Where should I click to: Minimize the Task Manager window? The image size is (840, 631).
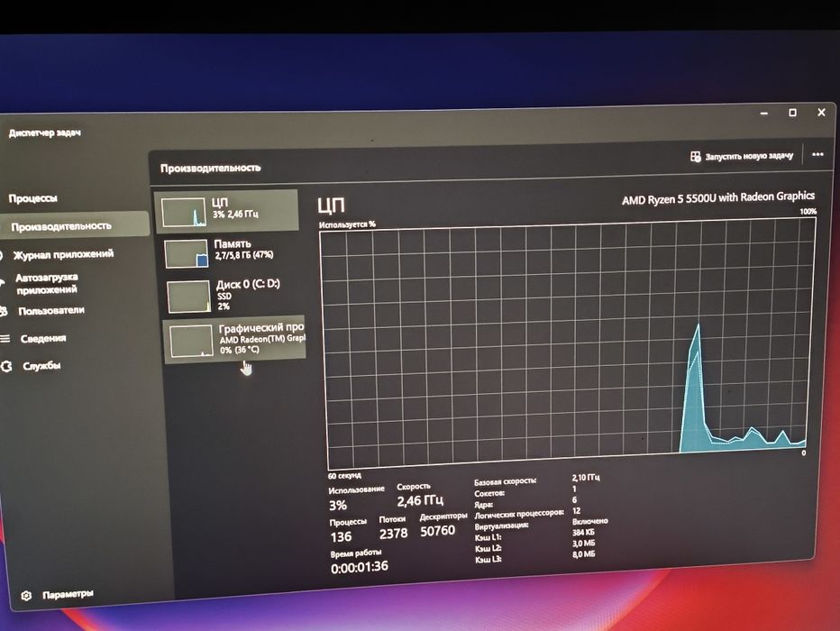click(764, 114)
